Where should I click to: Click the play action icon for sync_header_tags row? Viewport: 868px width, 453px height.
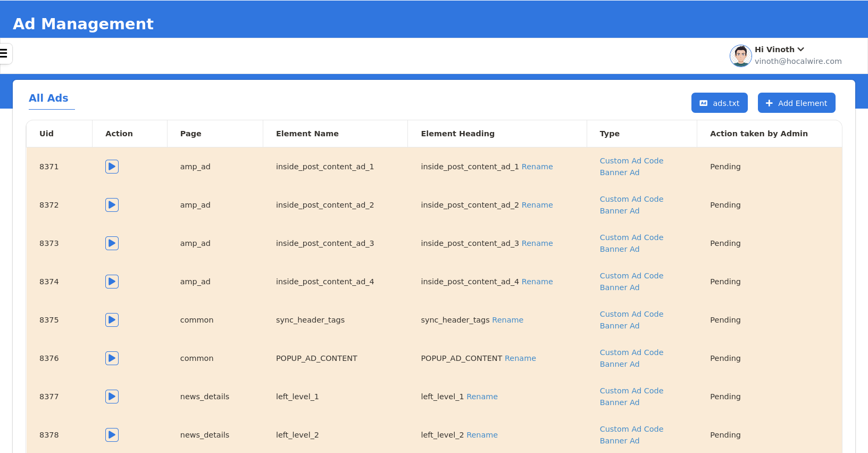[112, 320]
